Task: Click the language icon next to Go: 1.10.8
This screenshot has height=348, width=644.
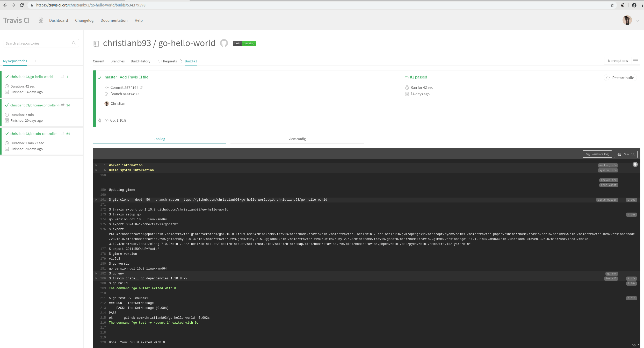Action: pos(106,120)
